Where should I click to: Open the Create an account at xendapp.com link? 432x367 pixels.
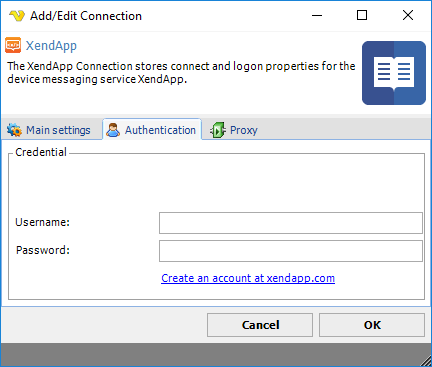click(248, 278)
